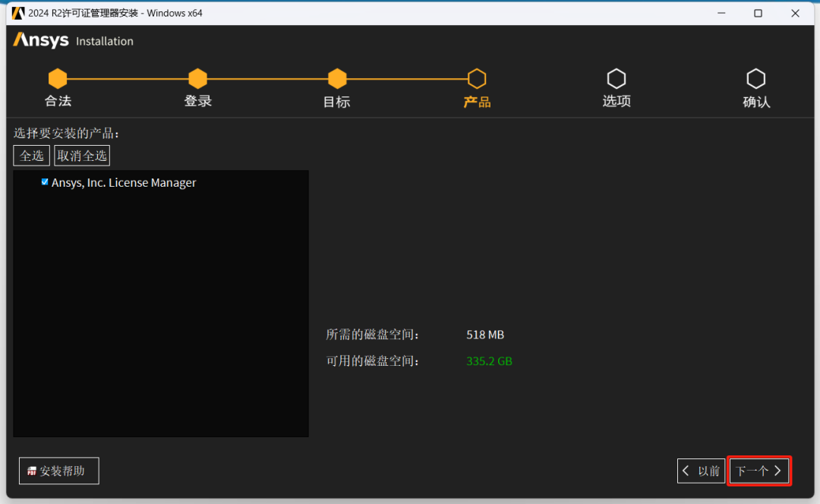This screenshot has height=504, width=820.
Task: Minimize the installer window
Action: tap(722, 13)
